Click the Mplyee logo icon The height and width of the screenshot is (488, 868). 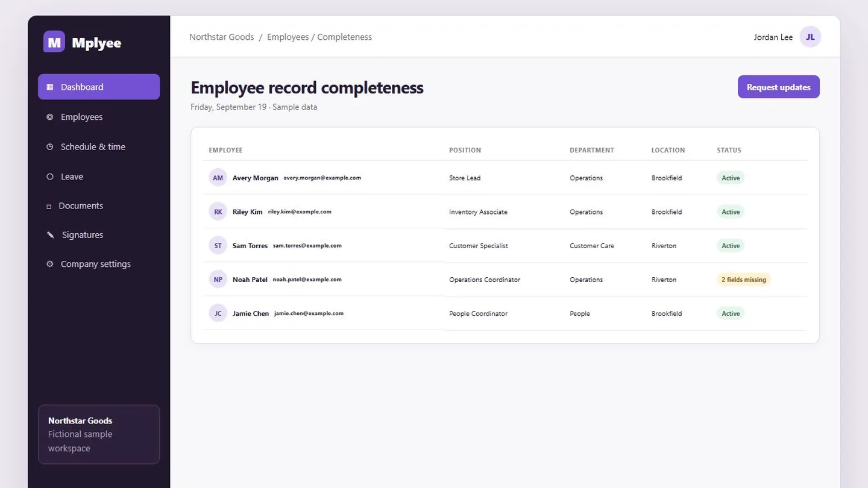click(54, 42)
